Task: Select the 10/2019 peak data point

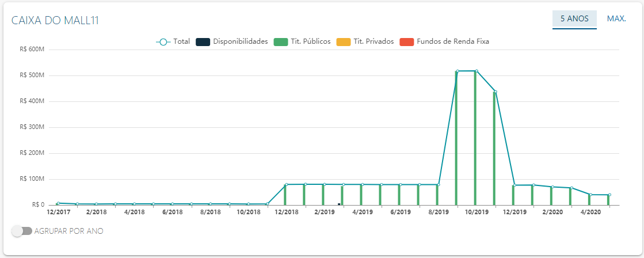Action: [477, 71]
